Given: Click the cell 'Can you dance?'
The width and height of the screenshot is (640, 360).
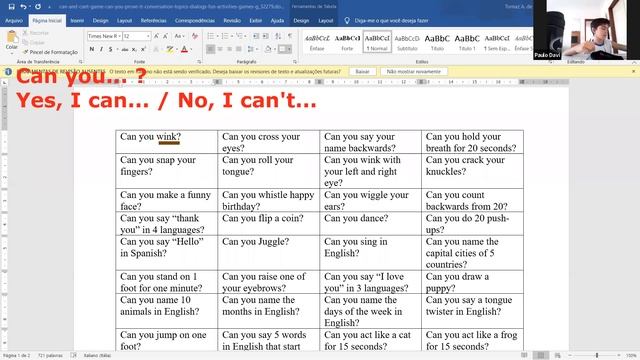Looking at the screenshot, I should point(370,223).
